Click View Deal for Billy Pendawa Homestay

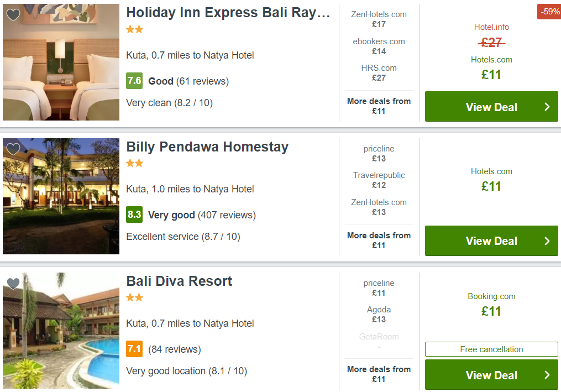click(x=491, y=241)
